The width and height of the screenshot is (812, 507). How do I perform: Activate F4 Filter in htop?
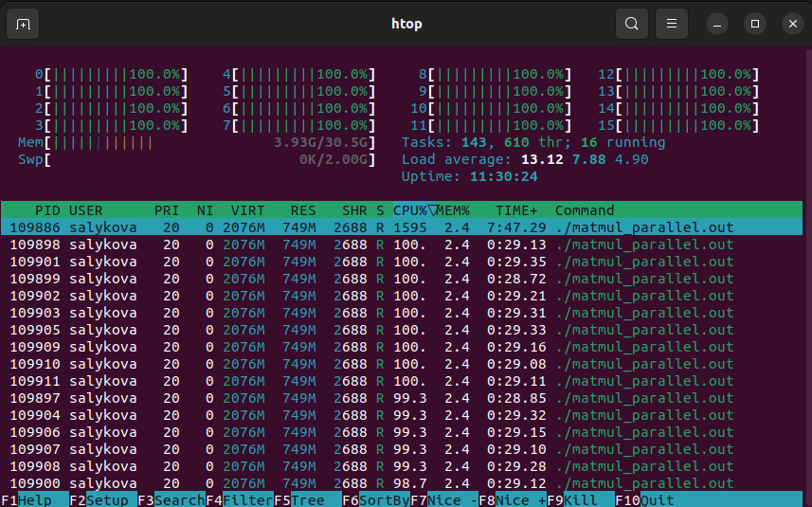click(x=240, y=500)
